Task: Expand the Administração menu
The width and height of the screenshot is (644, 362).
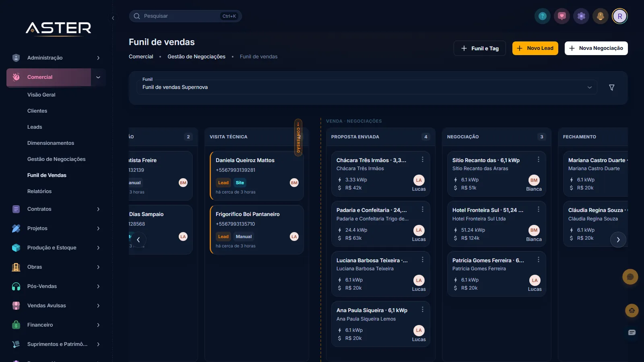Action: 56,58
